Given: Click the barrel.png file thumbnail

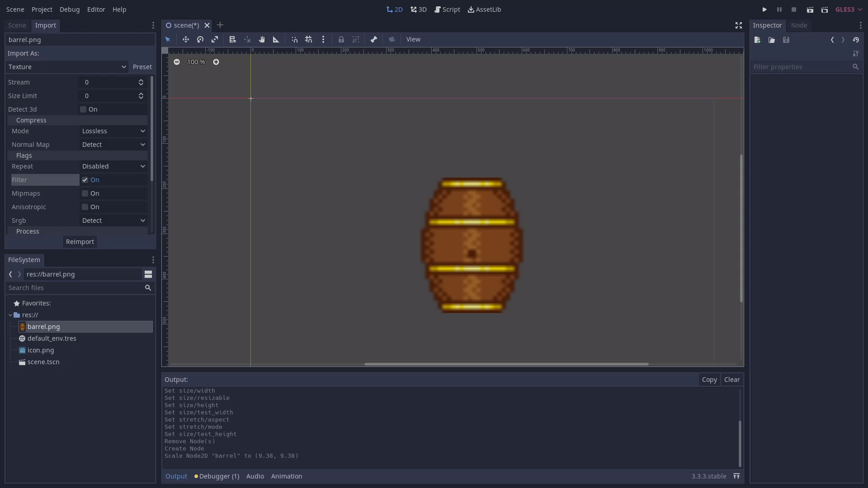Looking at the screenshot, I should tap(23, 327).
